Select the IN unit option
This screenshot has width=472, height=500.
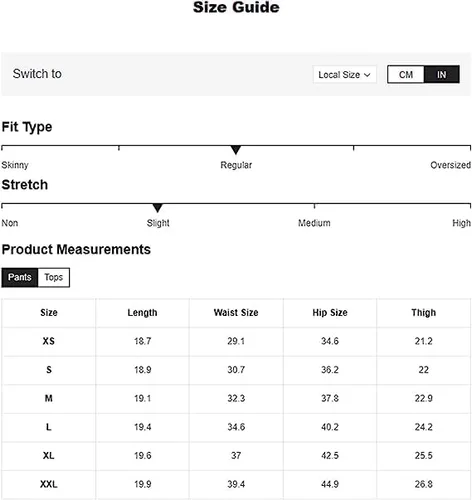click(x=442, y=74)
